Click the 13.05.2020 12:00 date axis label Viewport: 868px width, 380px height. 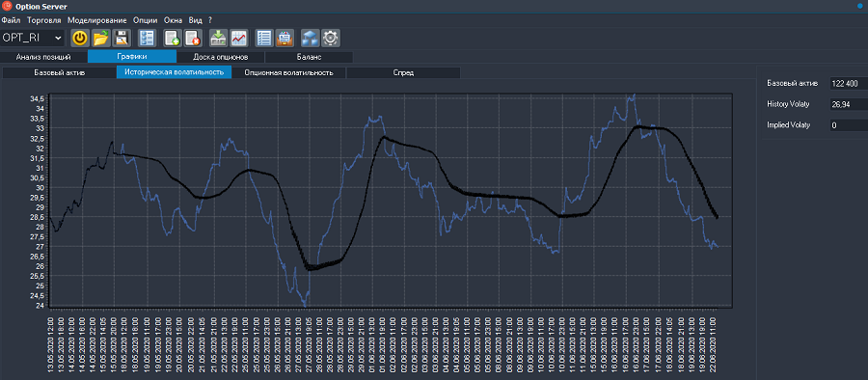coord(50,344)
